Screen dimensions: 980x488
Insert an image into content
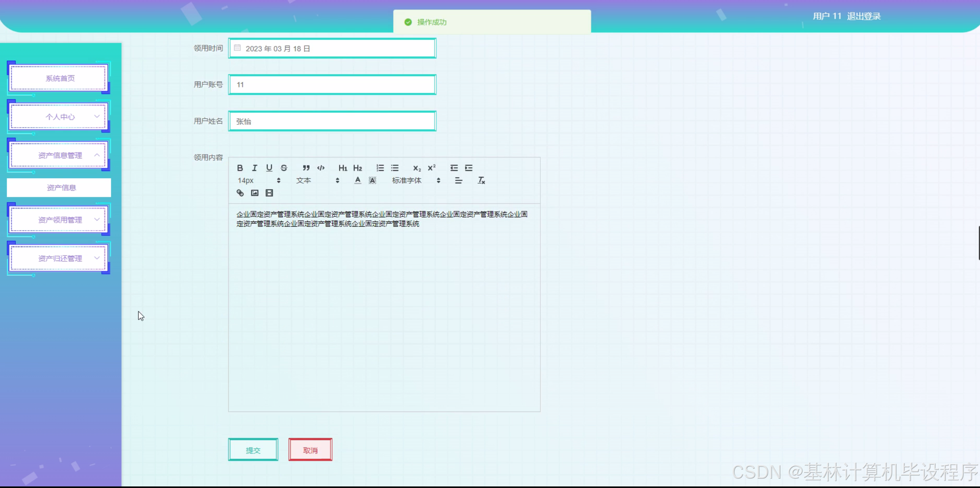(255, 193)
